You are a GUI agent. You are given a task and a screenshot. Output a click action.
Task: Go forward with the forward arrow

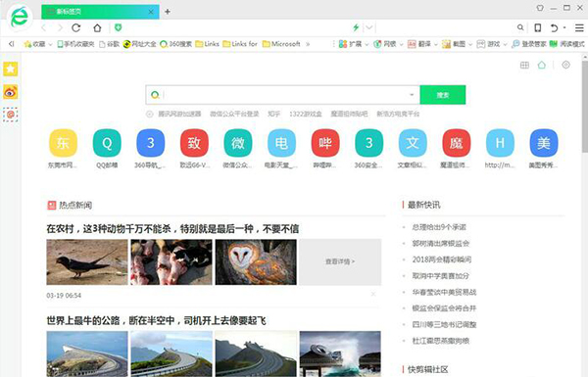coord(60,27)
